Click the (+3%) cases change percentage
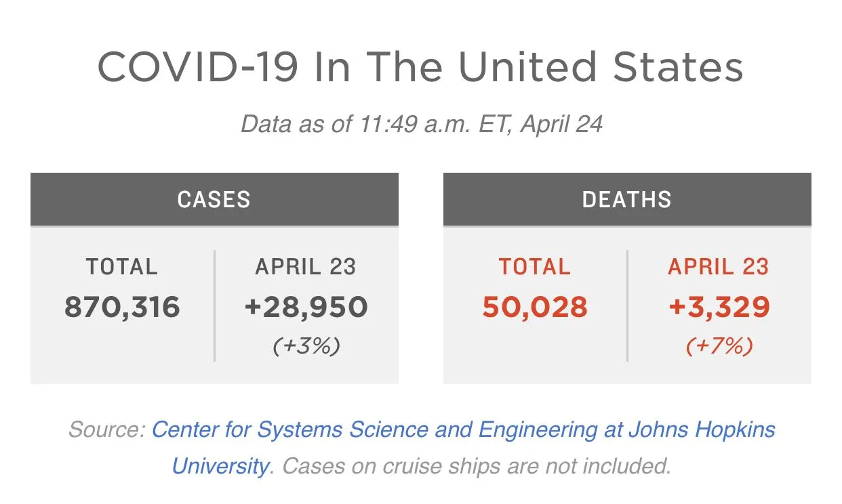The image size is (842, 504). tap(306, 346)
